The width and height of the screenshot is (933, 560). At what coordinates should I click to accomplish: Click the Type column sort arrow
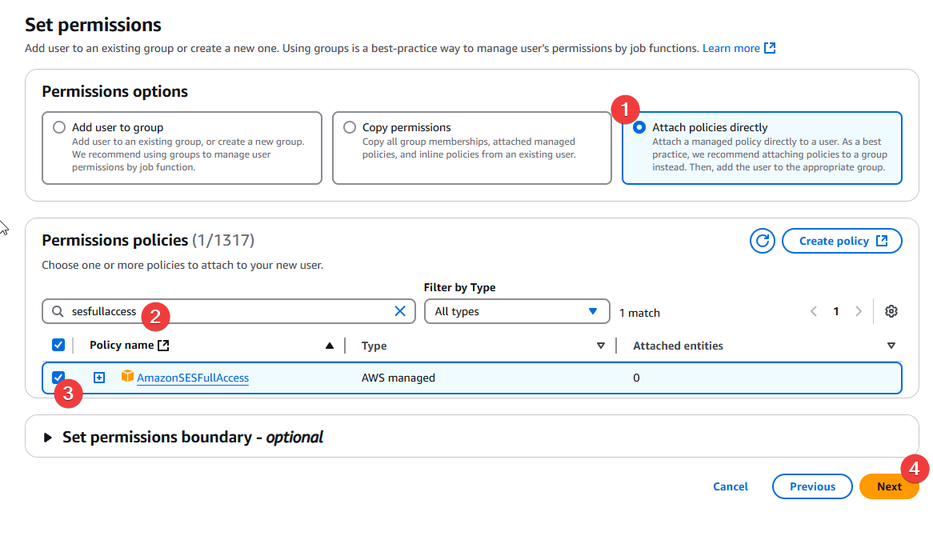(x=601, y=346)
